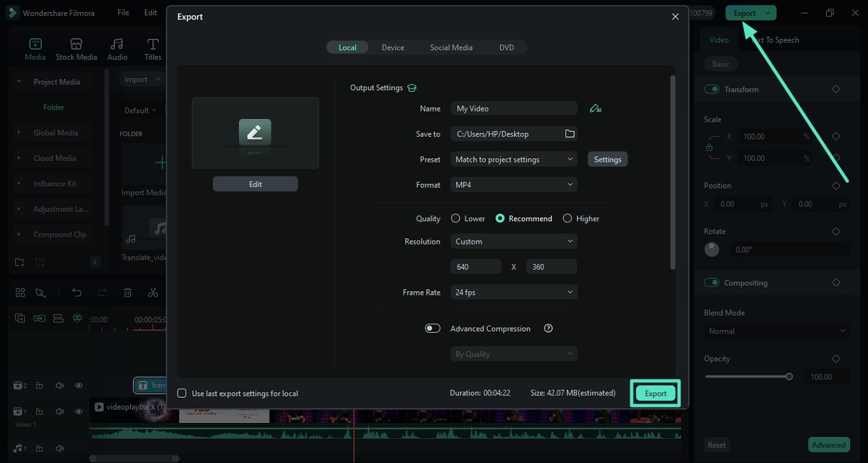The width and height of the screenshot is (868, 463).
Task: Browse the Save to folder icon
Action: 570,134
